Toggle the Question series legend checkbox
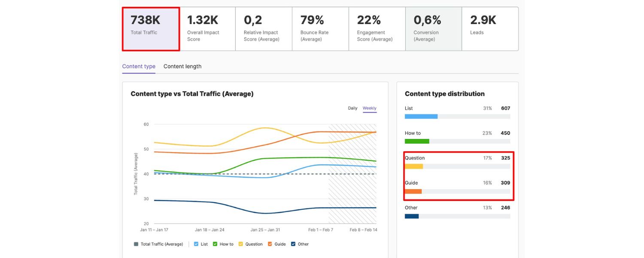The image size is (644, 258). (x=241, y=244)
